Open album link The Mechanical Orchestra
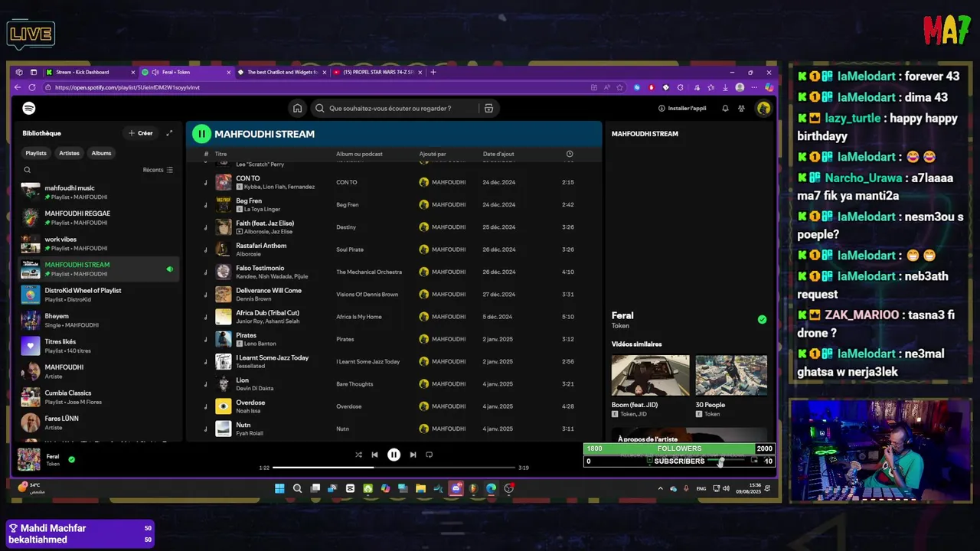Screen dimensions: 980x551 pyautogui.click(x=369, y=272)
